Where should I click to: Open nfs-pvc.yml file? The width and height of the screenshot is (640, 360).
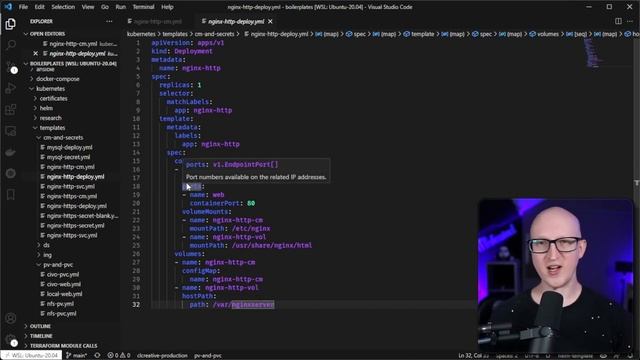tap(61, 314)
